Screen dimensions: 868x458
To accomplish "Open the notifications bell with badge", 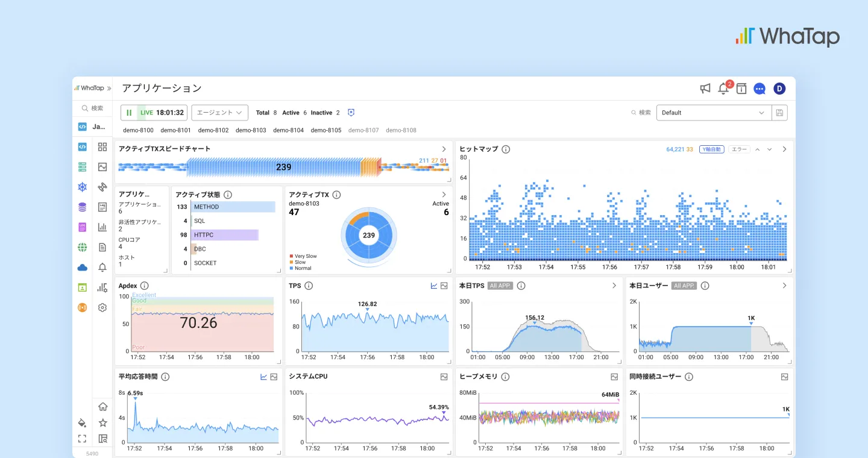I will tap(723, 89).
